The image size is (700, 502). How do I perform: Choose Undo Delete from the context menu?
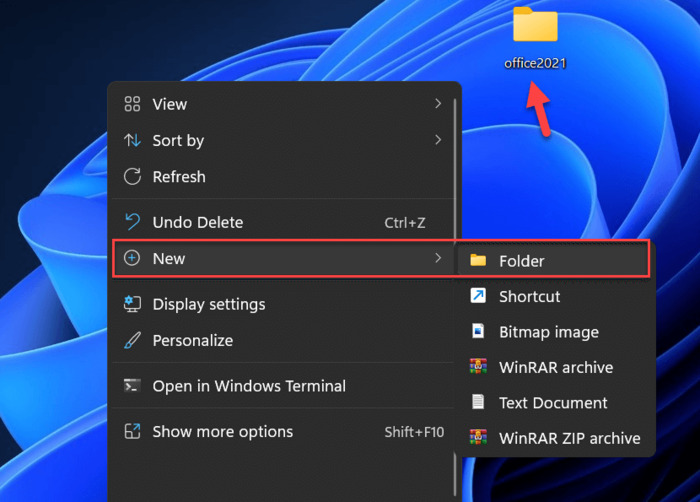[x=197, y=223]
